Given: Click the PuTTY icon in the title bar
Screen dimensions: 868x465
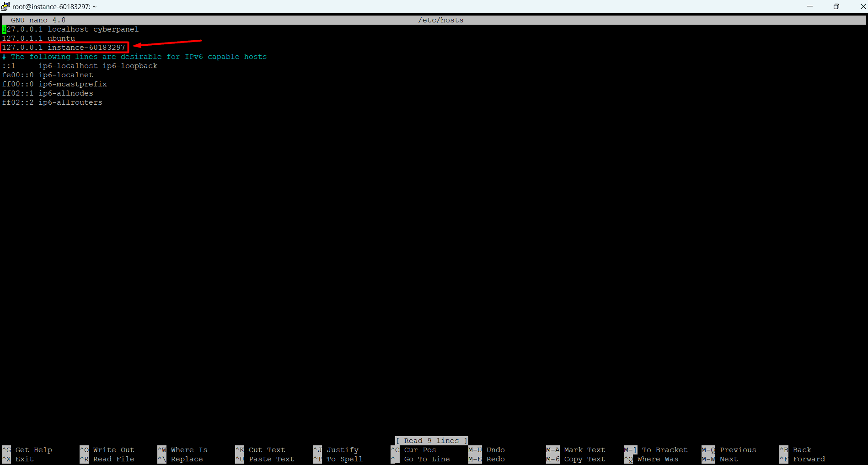Looking at the screenshot, I should pos(5,6).
